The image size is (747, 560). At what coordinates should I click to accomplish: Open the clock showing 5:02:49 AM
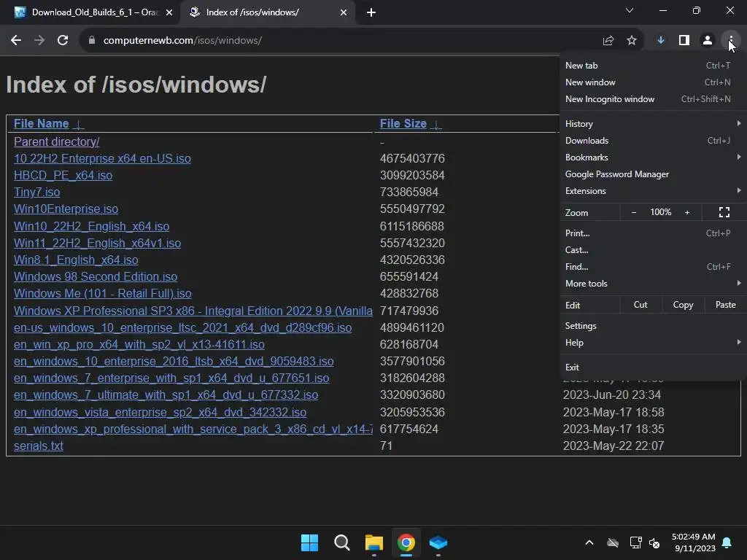(x=694, y=542)
